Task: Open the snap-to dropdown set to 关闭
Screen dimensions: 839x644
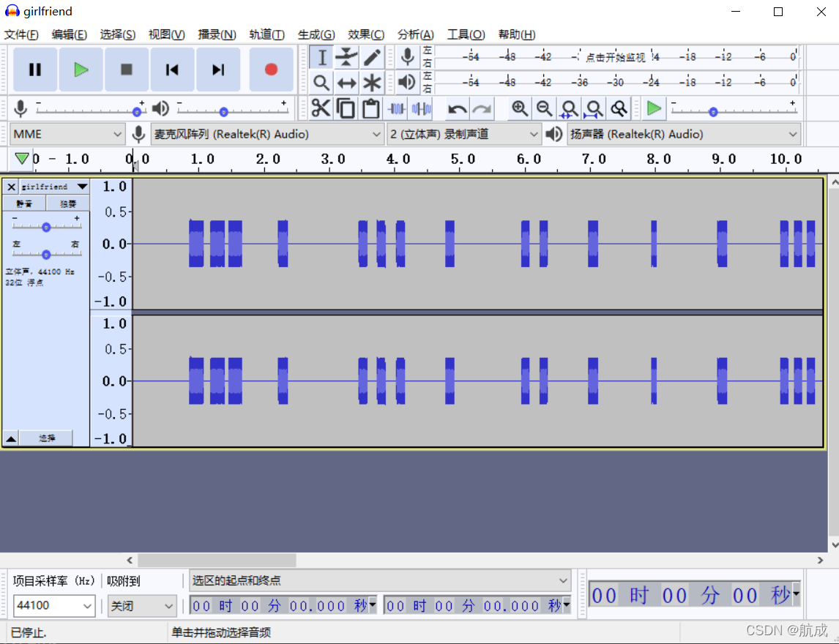Action: pyautogui.click(x=142, y=606)
